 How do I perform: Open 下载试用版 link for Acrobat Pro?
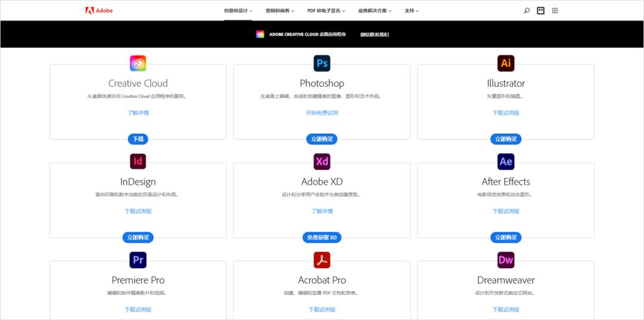point(322,309)
